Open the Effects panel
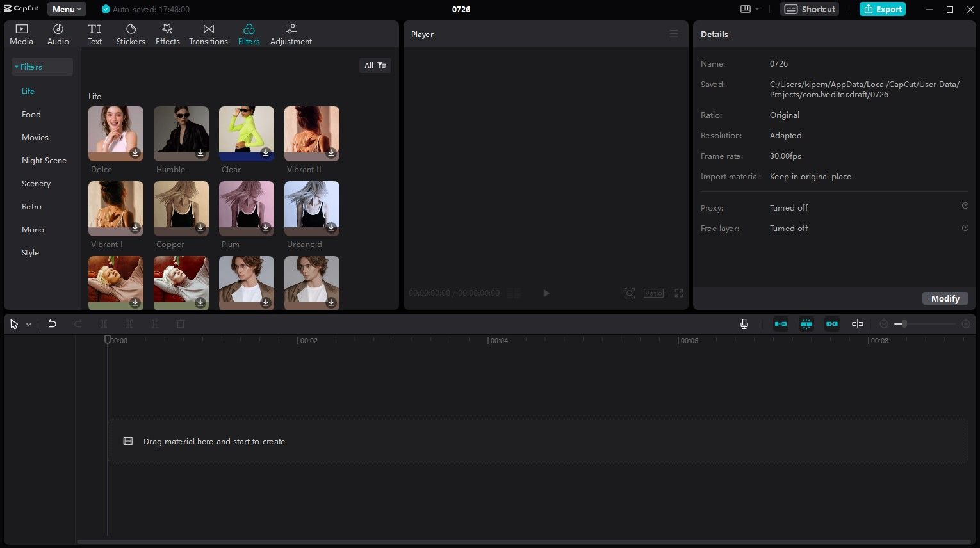Image resolution: width=980 pixels, height=548 pixels. point(167,35)
